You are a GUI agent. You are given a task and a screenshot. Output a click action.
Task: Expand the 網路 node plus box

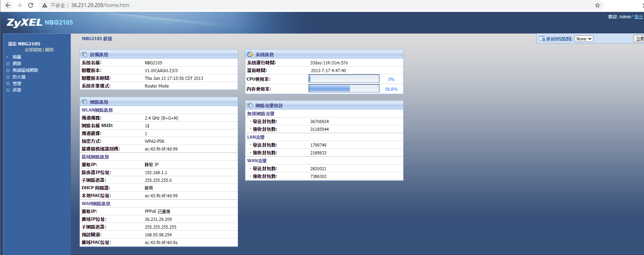tap(8, 64)
